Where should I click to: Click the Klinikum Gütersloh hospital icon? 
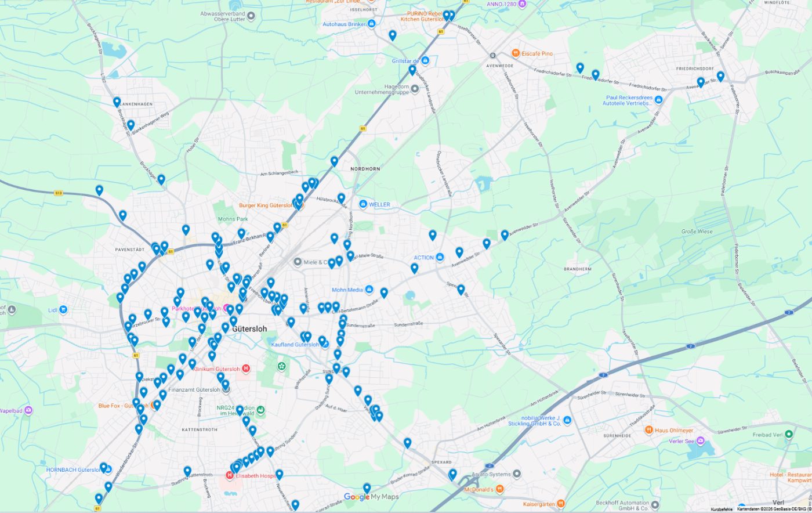246,369
